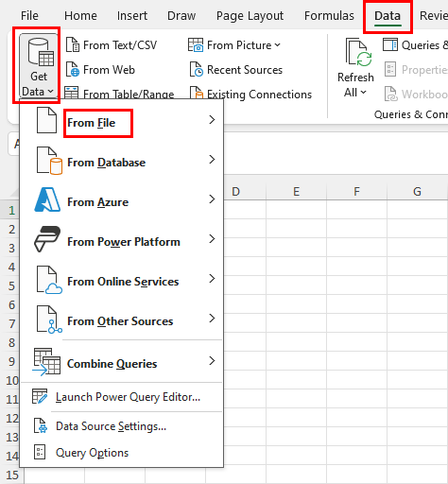This screenshot has width=448, height=484.
Task: Open Data Source Settings
Action: [122, 426]
